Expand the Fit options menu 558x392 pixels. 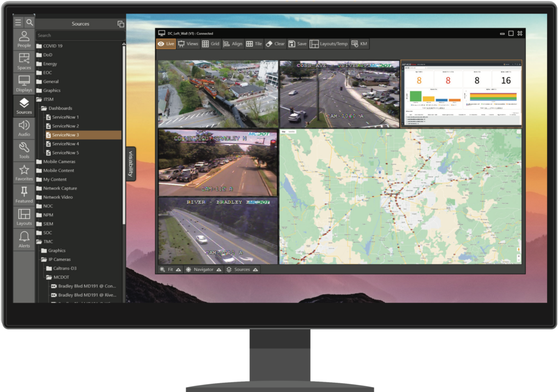click(x=170, y=269)
